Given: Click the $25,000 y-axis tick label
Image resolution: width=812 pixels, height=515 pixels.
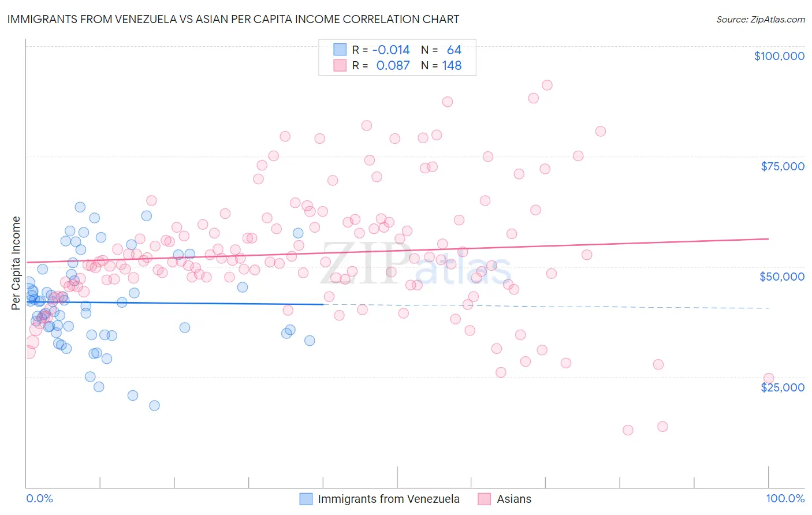Looking at the screenshot, I should click(x=782, y=387).
